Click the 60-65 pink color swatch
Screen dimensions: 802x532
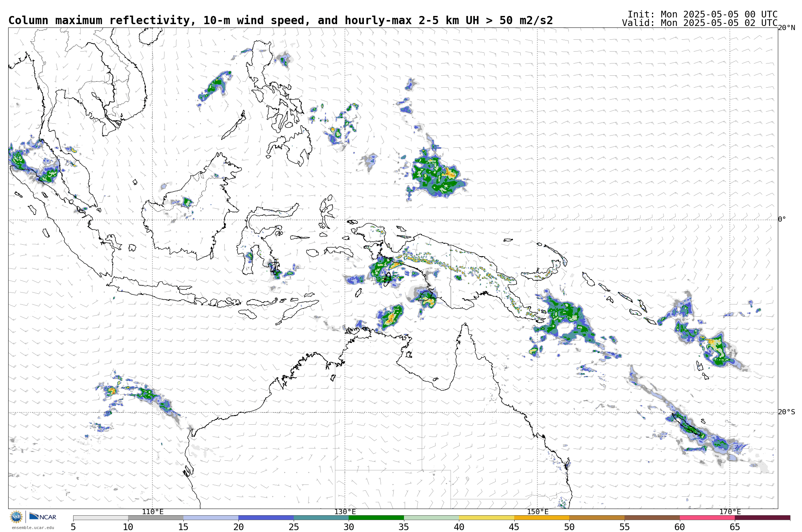coord(707,518)
